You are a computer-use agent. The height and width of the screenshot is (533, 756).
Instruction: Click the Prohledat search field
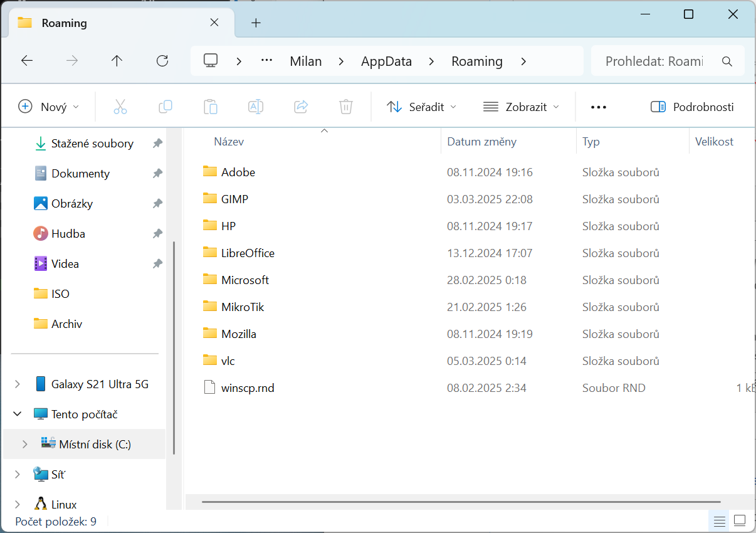pos(654,61)
